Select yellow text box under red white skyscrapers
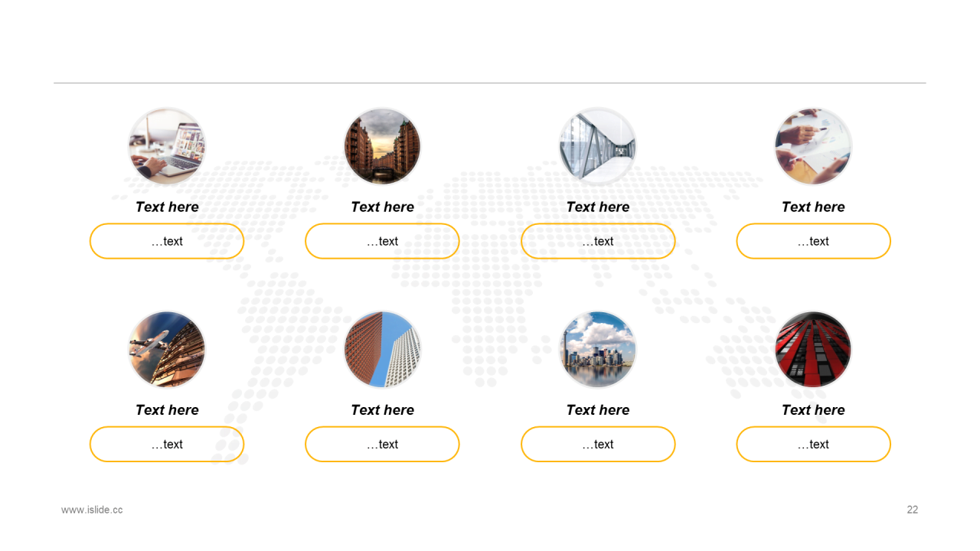The width and height of the screenshot is (980, 551). (382, 444)
